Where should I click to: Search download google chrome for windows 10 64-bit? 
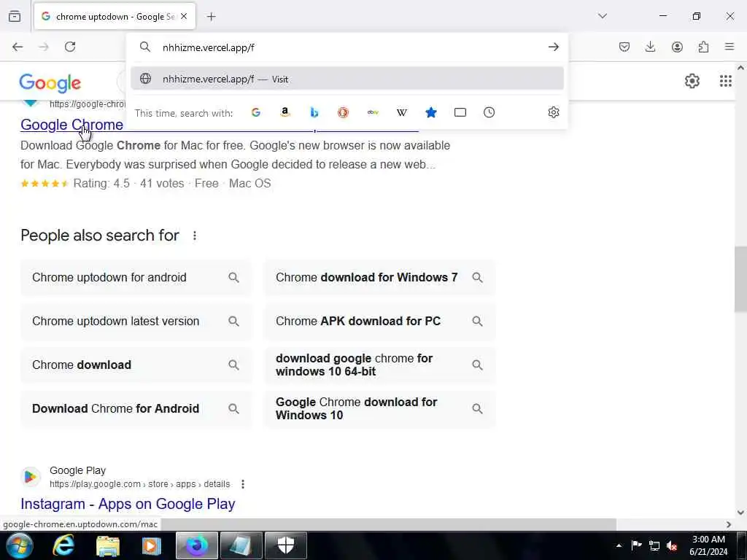[379, 365]
